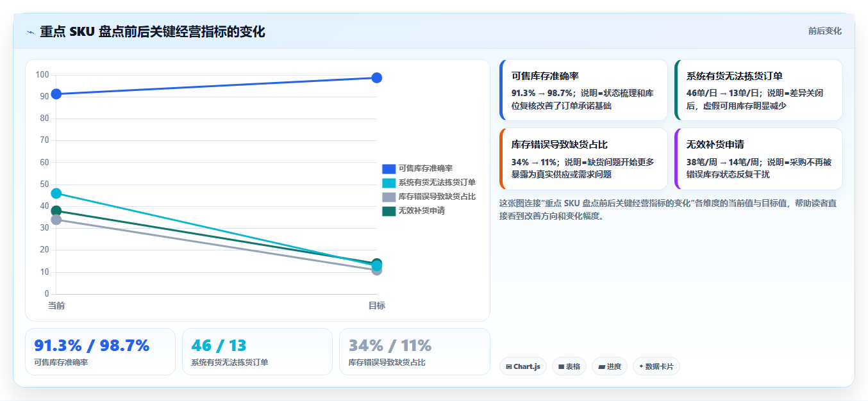Select the 数据卡片 tag chip
This screenshot has width=868, height=401.
pyautogui.click(x=656, y=366)
